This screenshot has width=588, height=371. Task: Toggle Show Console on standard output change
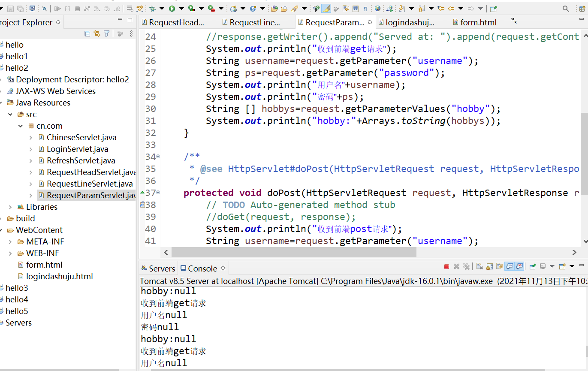(510, 267)
